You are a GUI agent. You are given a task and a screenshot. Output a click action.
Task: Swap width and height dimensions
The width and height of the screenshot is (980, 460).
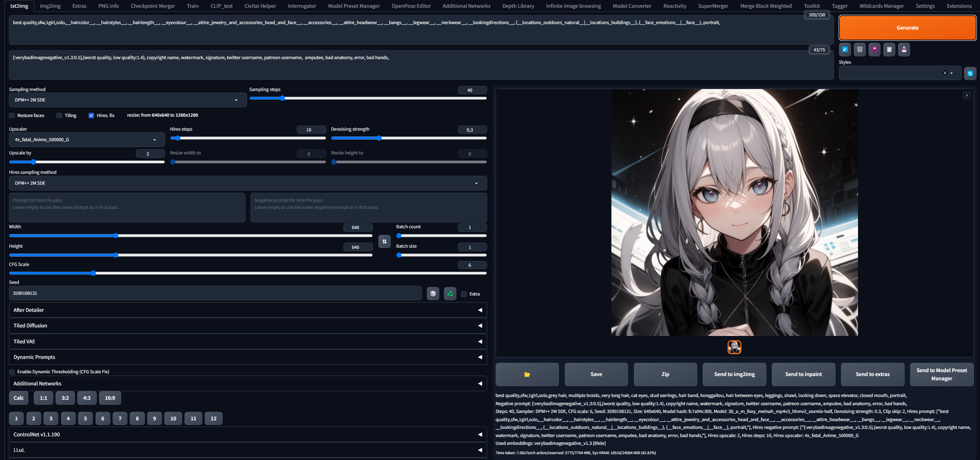384,241
